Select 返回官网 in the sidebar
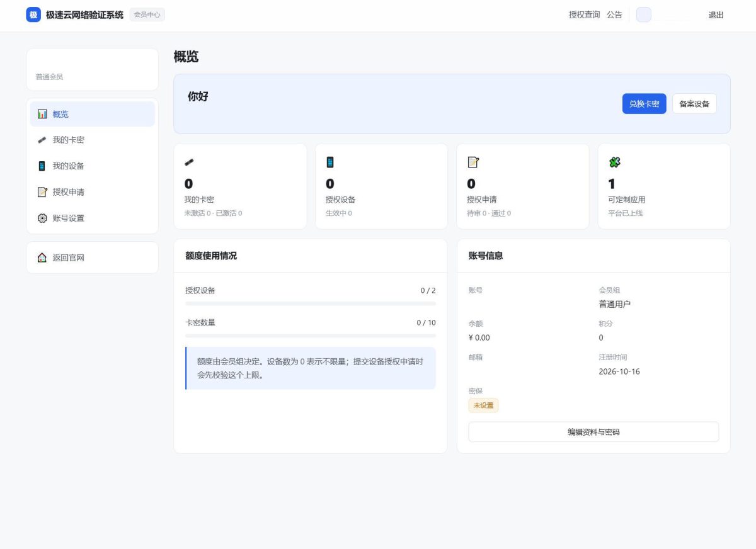The image size is (756, 549). pos(93,258)
